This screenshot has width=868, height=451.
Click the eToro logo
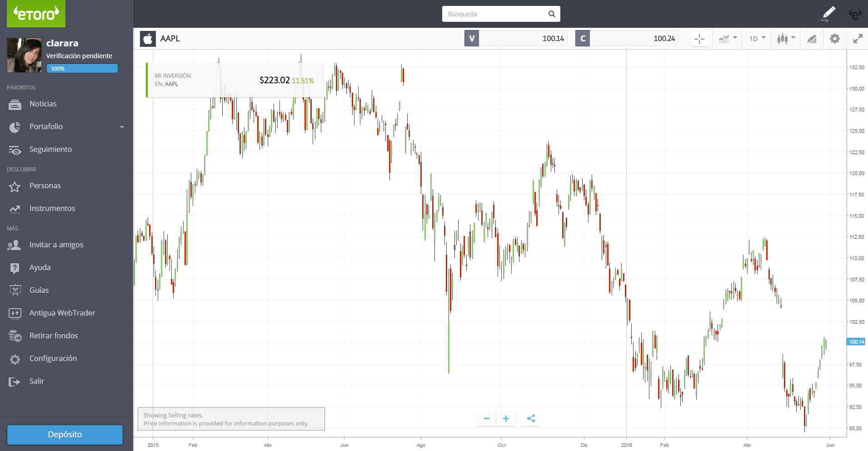(x=36, y=14)
